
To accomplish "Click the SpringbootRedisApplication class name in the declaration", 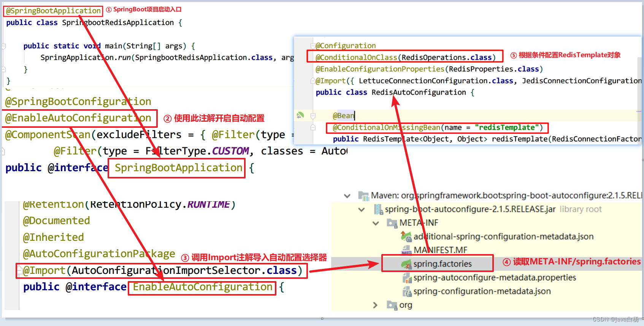I will 118,23.
